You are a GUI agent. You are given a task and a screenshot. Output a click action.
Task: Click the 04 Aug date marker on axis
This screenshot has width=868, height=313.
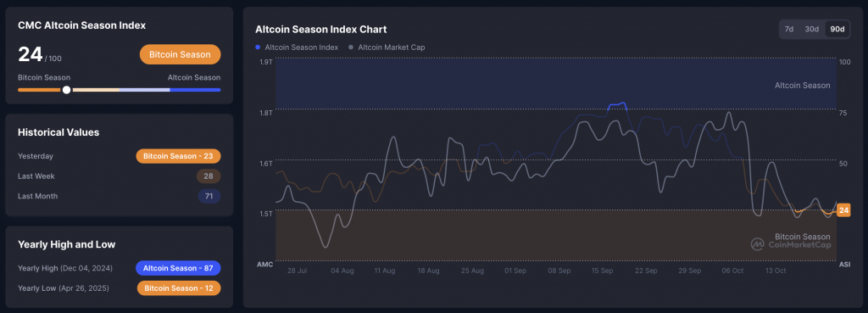pos(342,271)
